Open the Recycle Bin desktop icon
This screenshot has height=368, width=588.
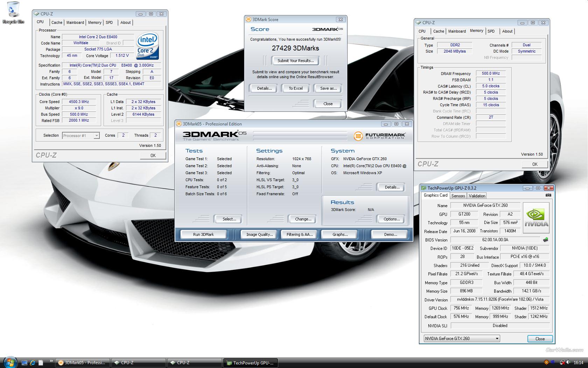[x=13, y=13]
